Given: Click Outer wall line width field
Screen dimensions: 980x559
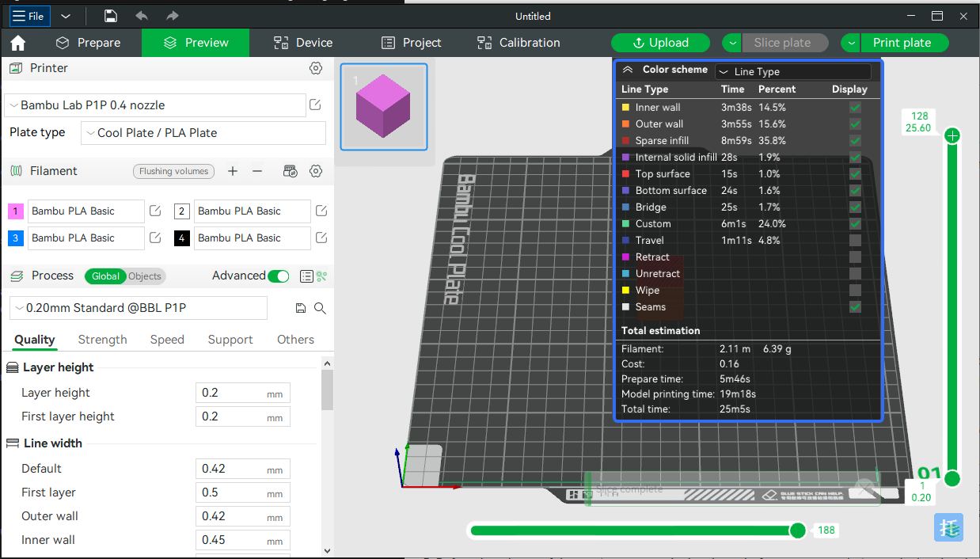Looking at the screenshot, I should click(243, 516).
